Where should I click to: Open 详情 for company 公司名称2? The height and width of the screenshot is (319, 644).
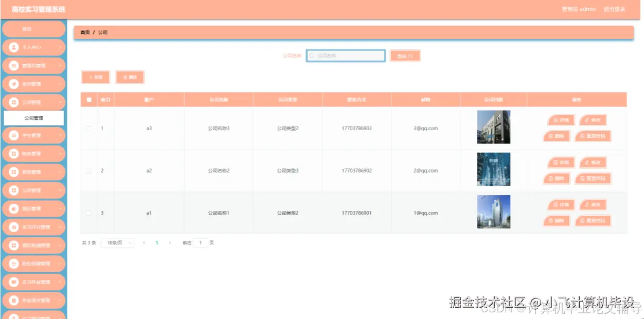(561, 162)
